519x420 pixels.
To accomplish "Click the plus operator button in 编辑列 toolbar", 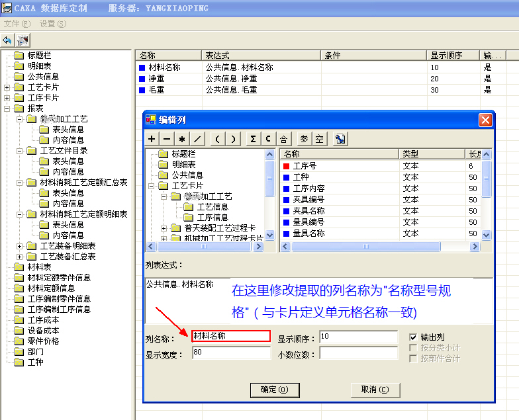I will point(152,139).
